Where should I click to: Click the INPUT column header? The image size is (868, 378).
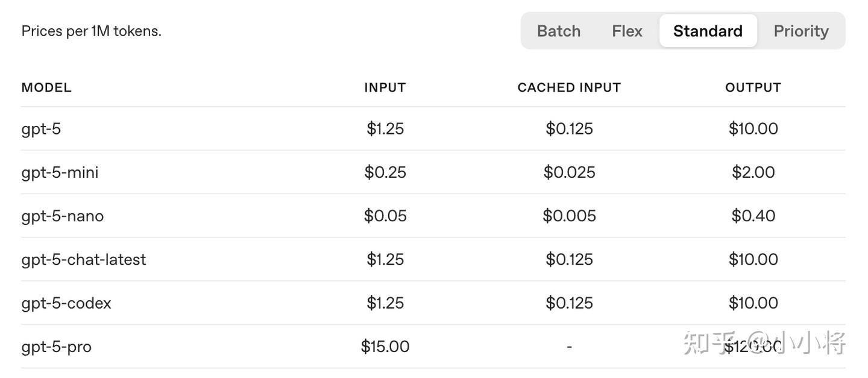click(x=385, y=87)
